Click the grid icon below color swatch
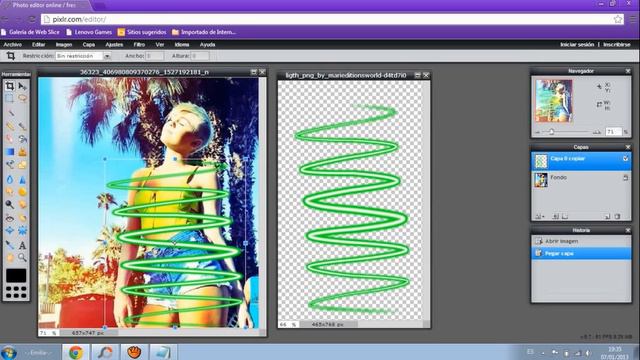 (x=16, y=292)
